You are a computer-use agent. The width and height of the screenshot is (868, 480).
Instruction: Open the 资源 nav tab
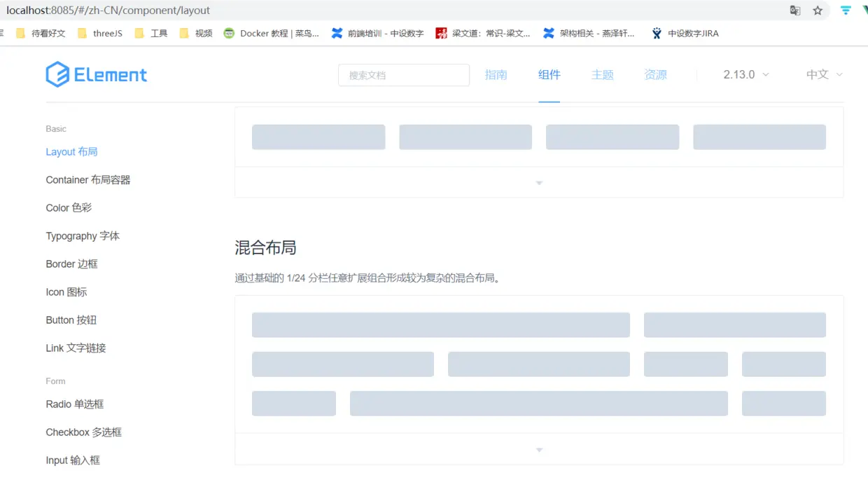tap(656, 75)
